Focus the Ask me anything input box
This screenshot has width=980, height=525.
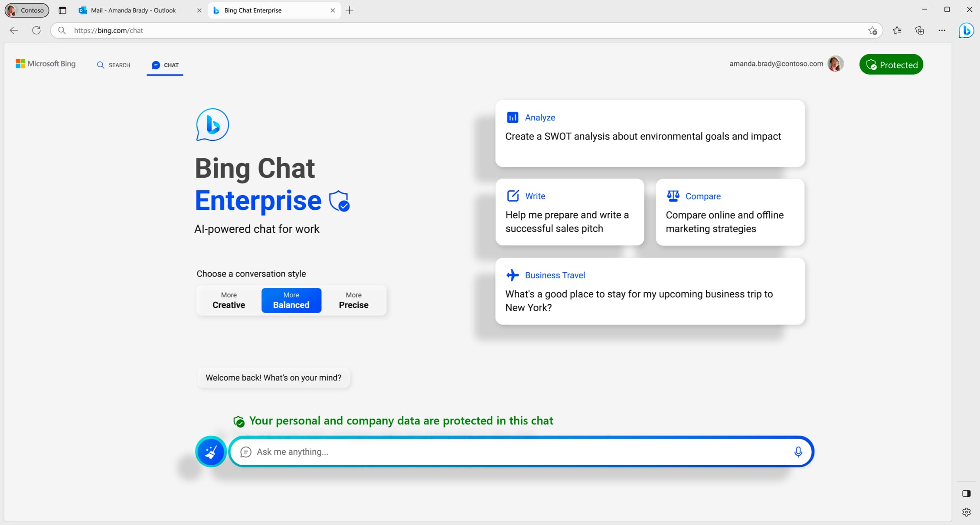coord(521,451)
